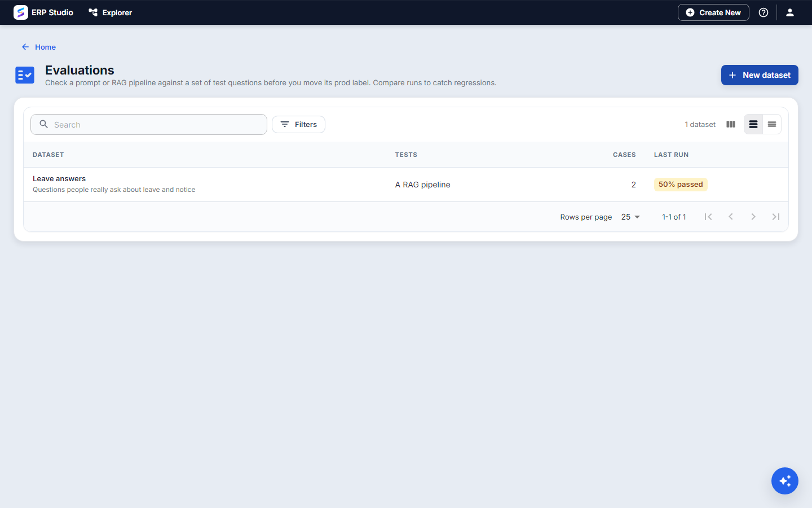Jump to last page arrow
This screenshot has height=508, width=812.
776,217
